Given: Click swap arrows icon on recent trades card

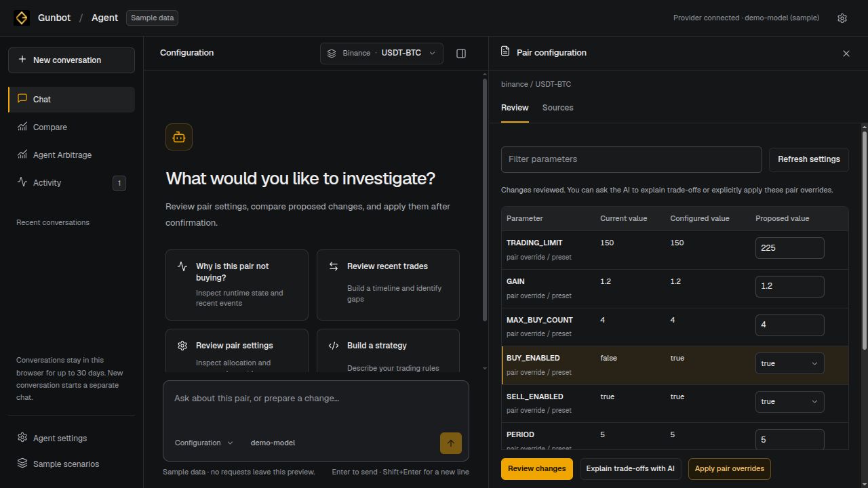Looking at the screenshot, I should (x=334, y=266).
